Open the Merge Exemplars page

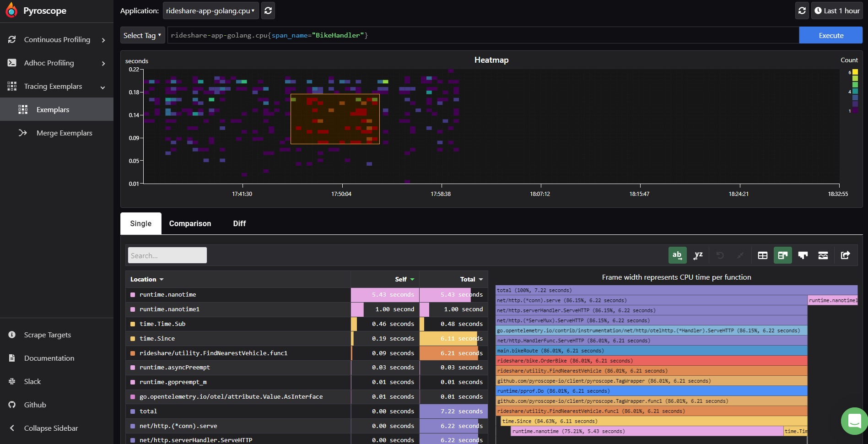(64, 133)
